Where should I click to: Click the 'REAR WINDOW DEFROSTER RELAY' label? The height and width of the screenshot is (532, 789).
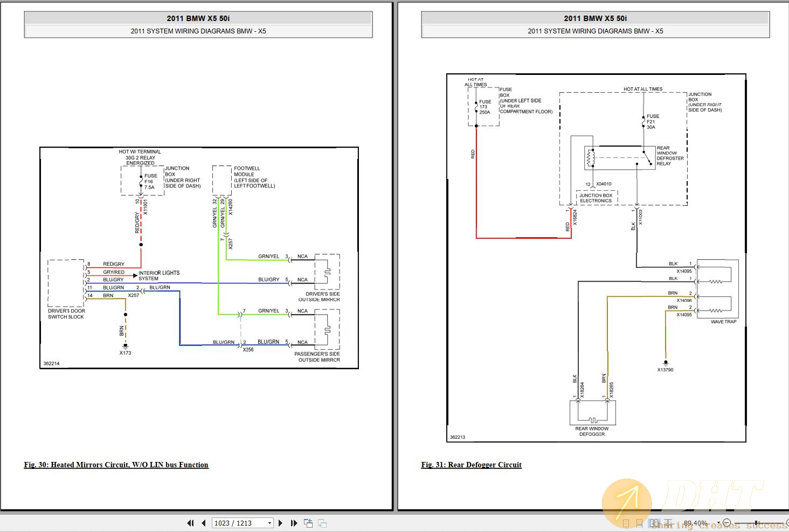670,156
